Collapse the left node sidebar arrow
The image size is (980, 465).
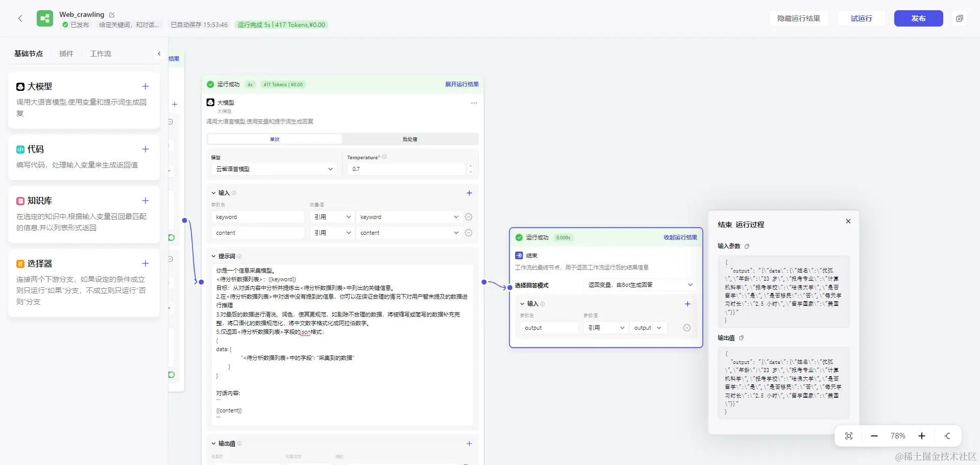(159, 54)
